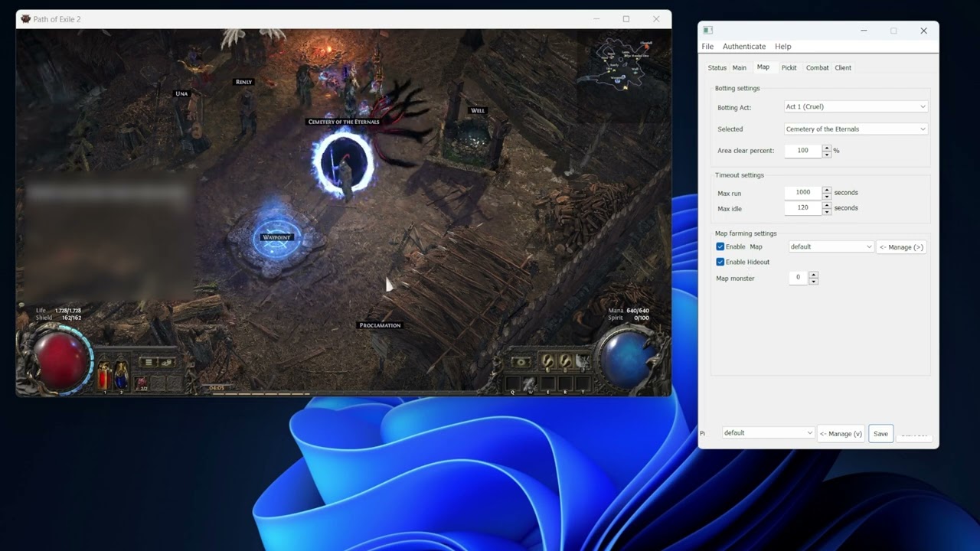Use the red life flask slot

[105, 375]
